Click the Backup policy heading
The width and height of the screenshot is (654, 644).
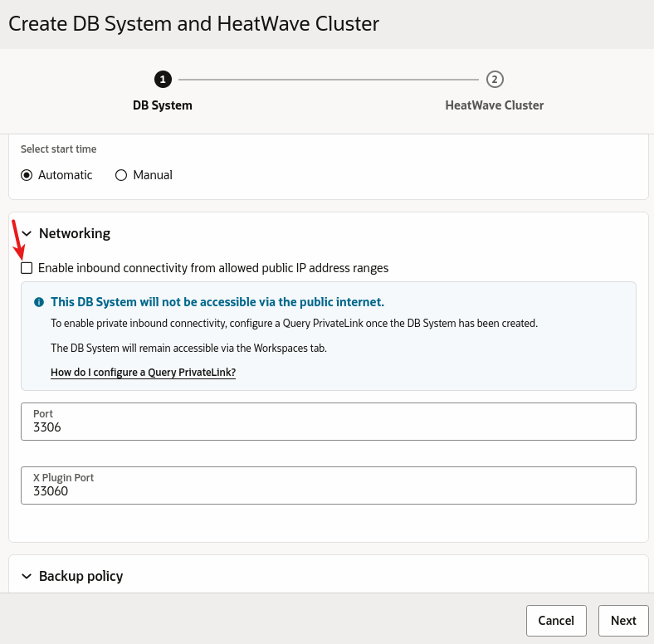81,576
